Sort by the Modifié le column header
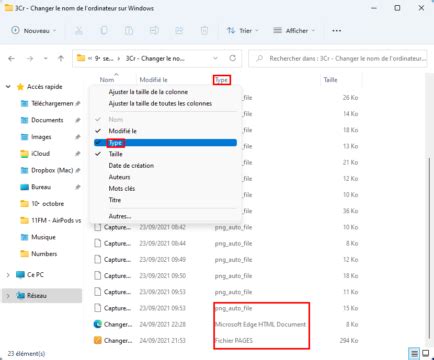434x360 pixels. tap(153, 80)
